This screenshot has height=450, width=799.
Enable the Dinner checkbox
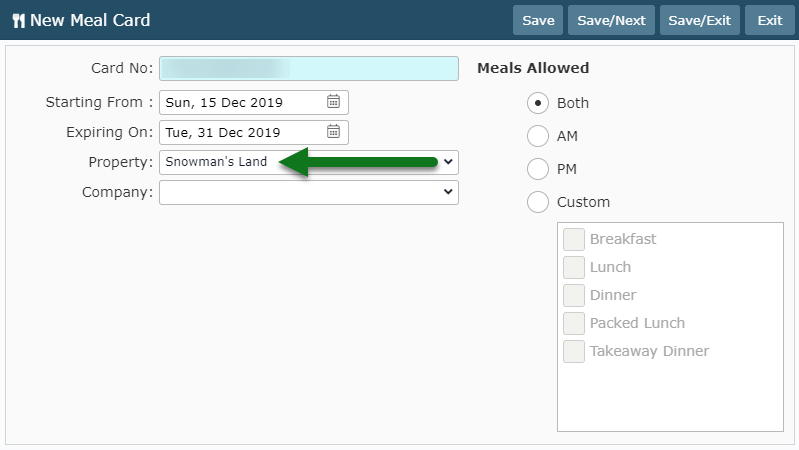click(574, 296)
